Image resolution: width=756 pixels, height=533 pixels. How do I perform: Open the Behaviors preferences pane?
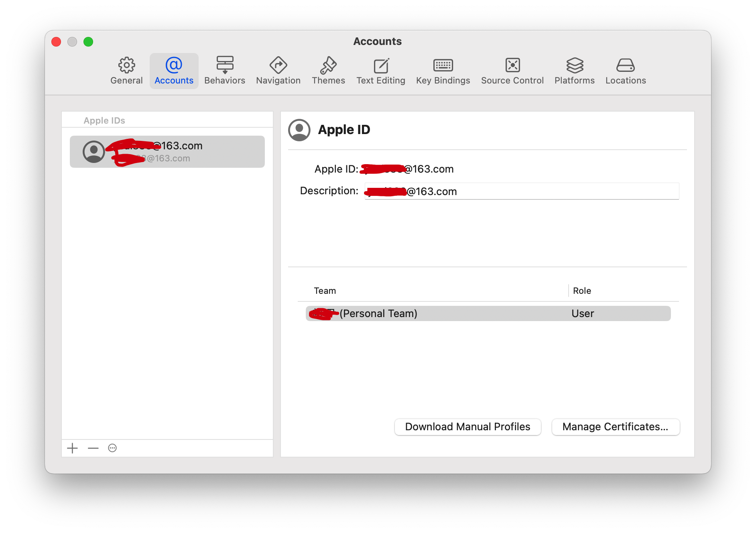point(225,71)
